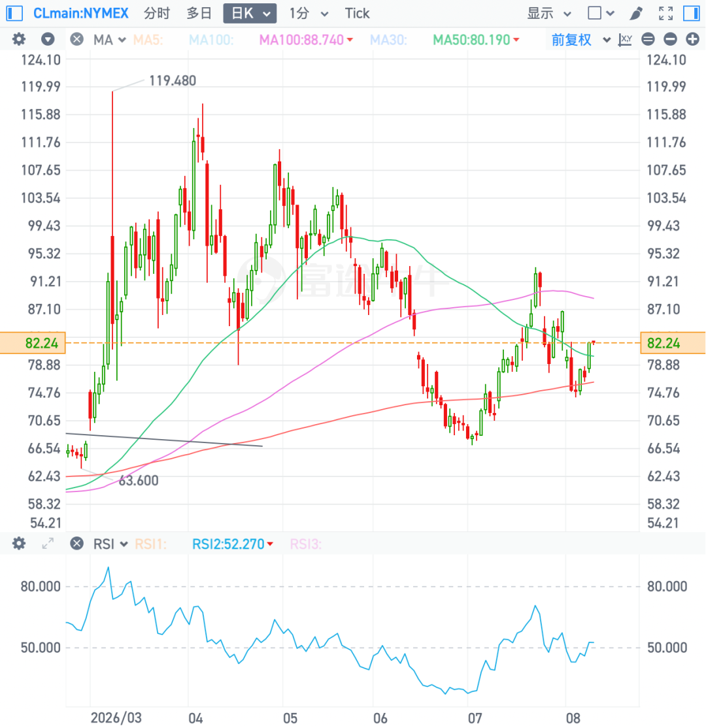Open the XY axis settings icon

tap(625, 39)
